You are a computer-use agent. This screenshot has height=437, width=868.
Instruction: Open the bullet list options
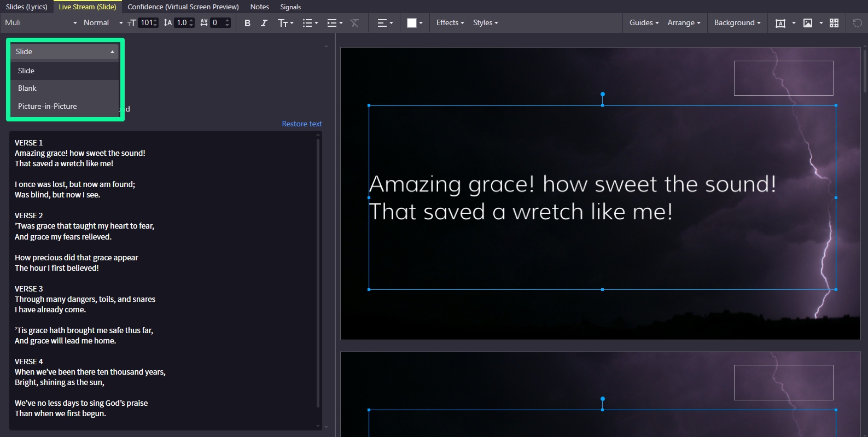coord(310,23)
